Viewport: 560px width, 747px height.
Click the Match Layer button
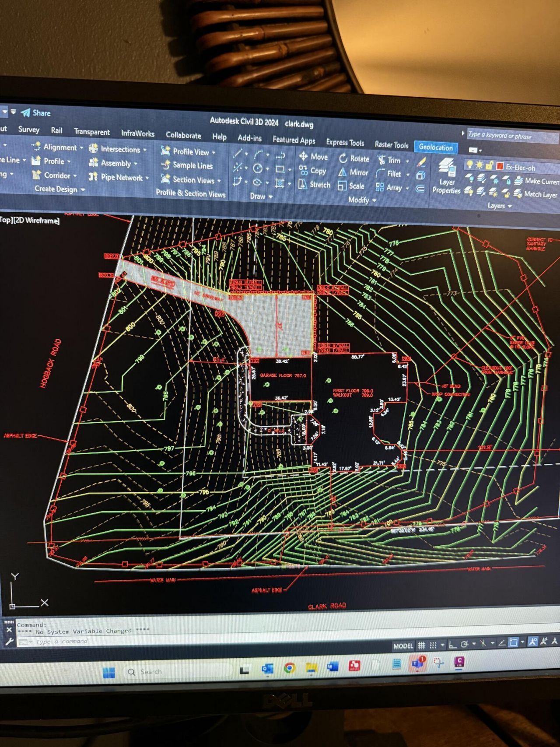coord(535,194)
